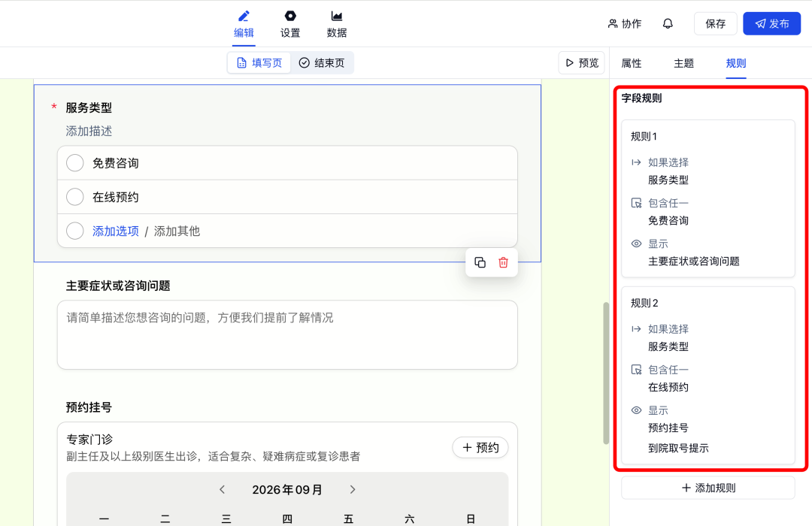Click the 预约挂号 field title
This screenshot has width=812, height=526.
89,407
